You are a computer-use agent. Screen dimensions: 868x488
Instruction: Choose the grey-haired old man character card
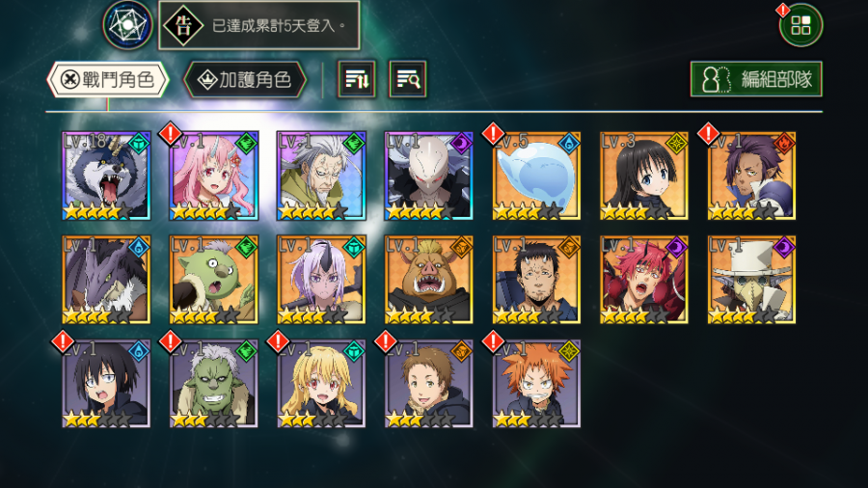pyautogui.click(x=321, y=176)
